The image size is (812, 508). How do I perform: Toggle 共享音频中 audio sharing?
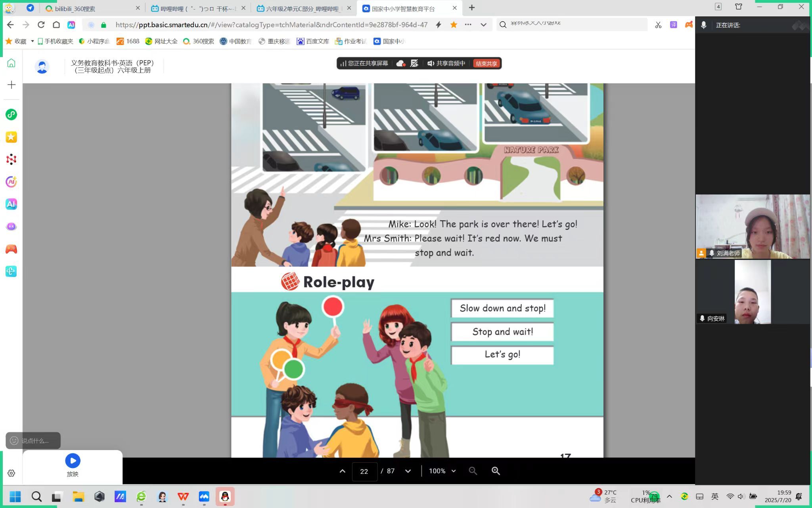point(446,63)
